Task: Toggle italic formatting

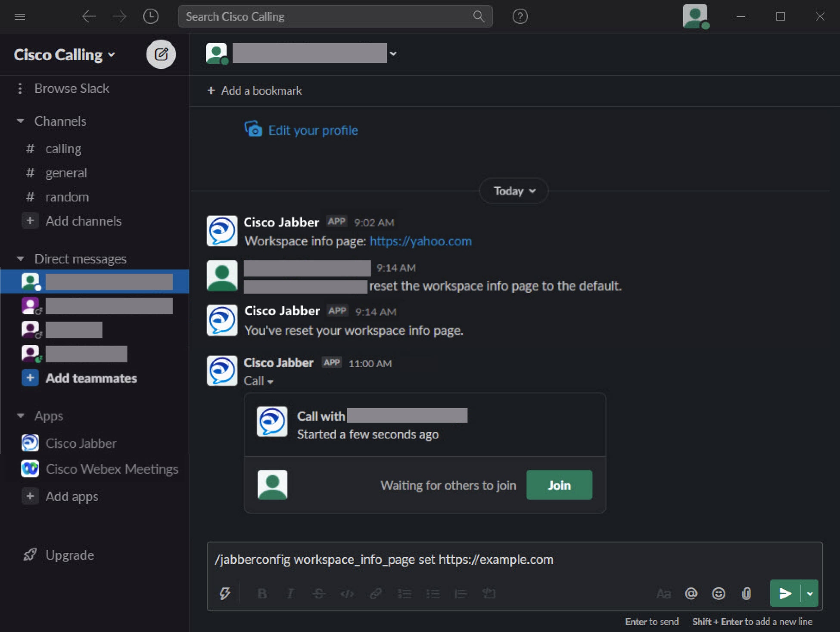Action: pos(290,594)
